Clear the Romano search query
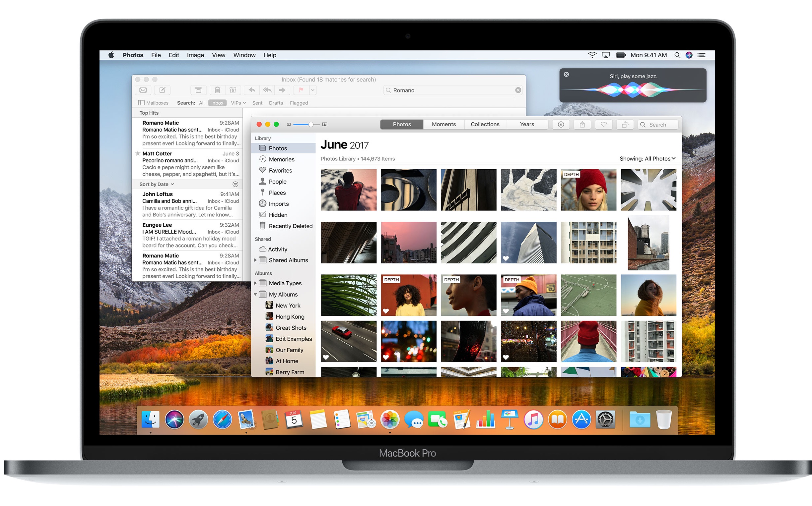 (x=517, y=90)
